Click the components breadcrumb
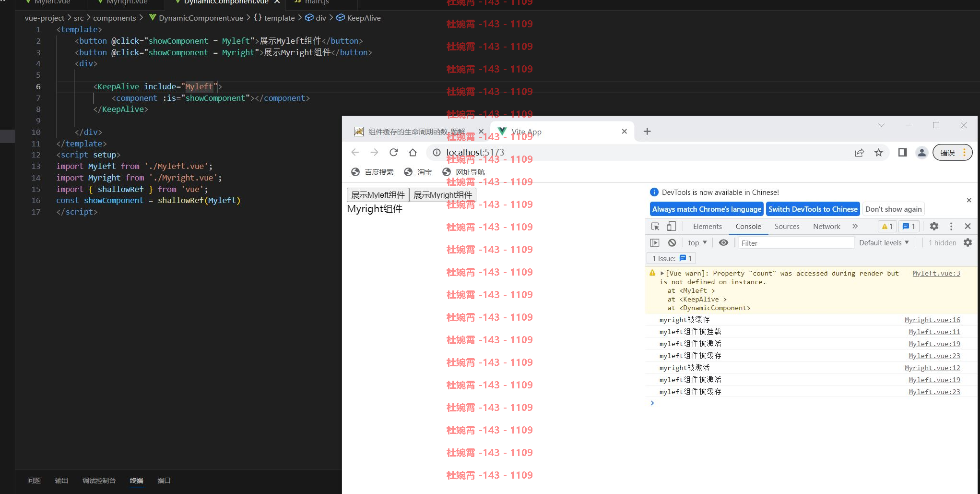The image size is (980, 494). click(x=115, y=18)
